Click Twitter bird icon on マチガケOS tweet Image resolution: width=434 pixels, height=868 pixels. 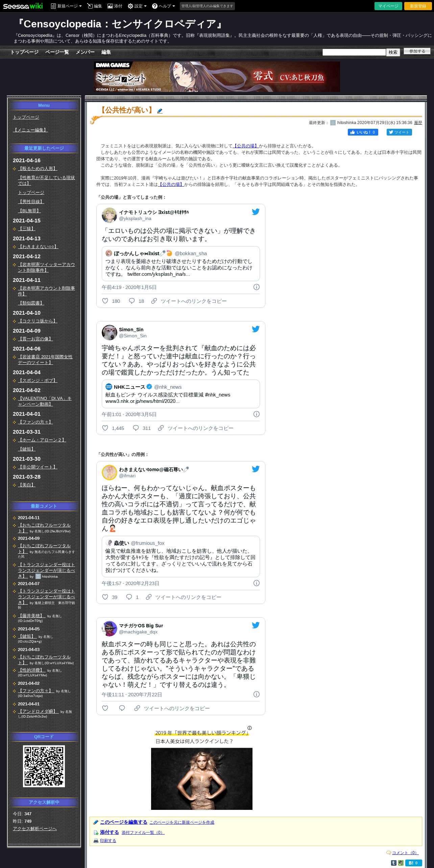click(256, 625)
